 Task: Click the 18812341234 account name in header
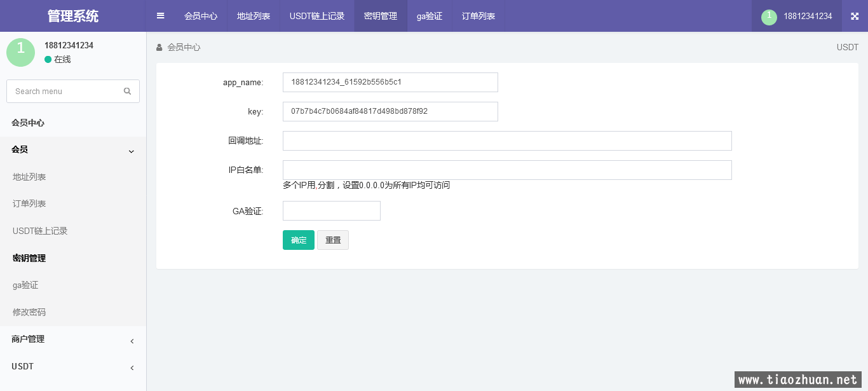click(x=808, y=17)
